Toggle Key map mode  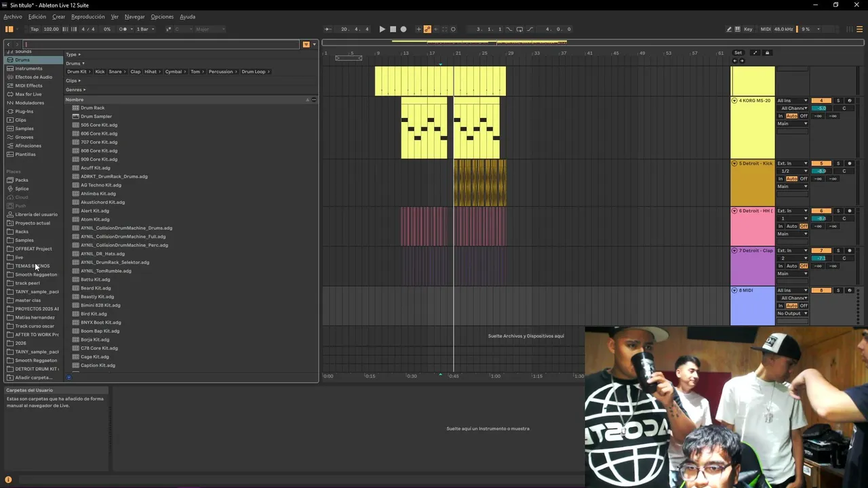pyautogui.click(x=748, y=29)
